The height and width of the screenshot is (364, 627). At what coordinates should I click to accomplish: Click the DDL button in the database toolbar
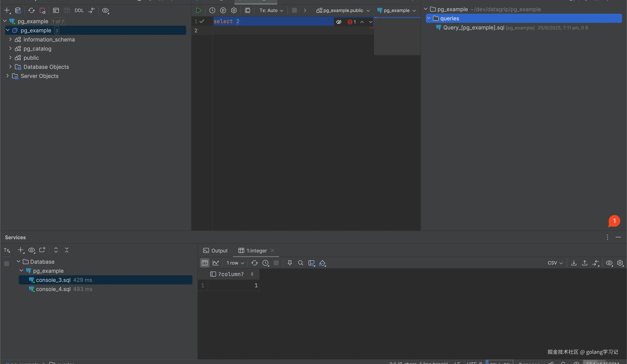point(79,10)
